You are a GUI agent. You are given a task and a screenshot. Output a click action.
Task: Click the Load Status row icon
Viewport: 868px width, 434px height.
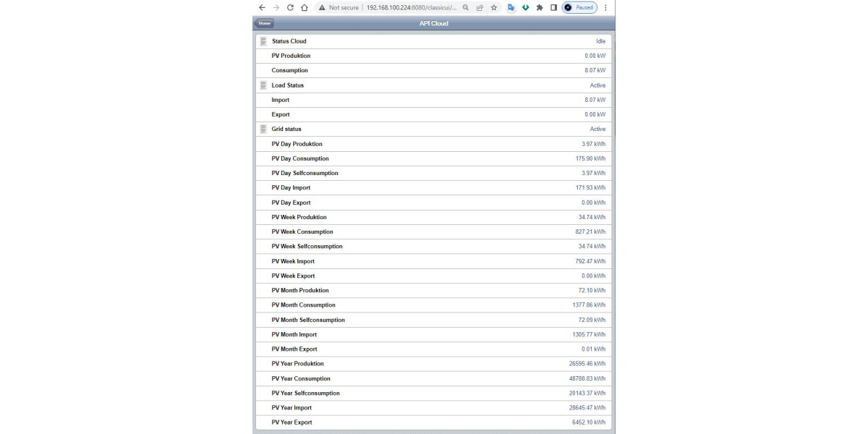coord(263,85)
